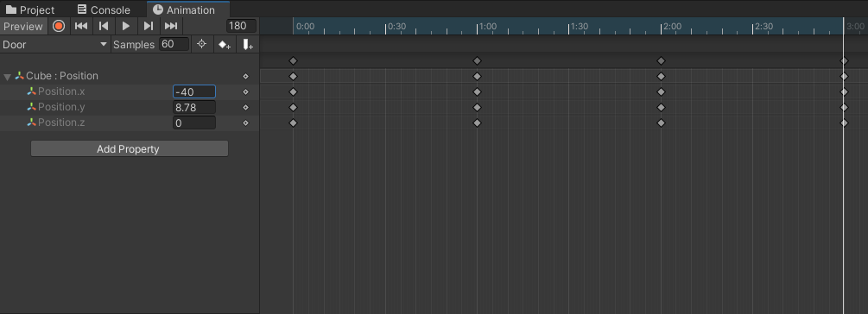Click the Add Event marker icon
This screenshot has height=314, width=868.
pos(248,45)
